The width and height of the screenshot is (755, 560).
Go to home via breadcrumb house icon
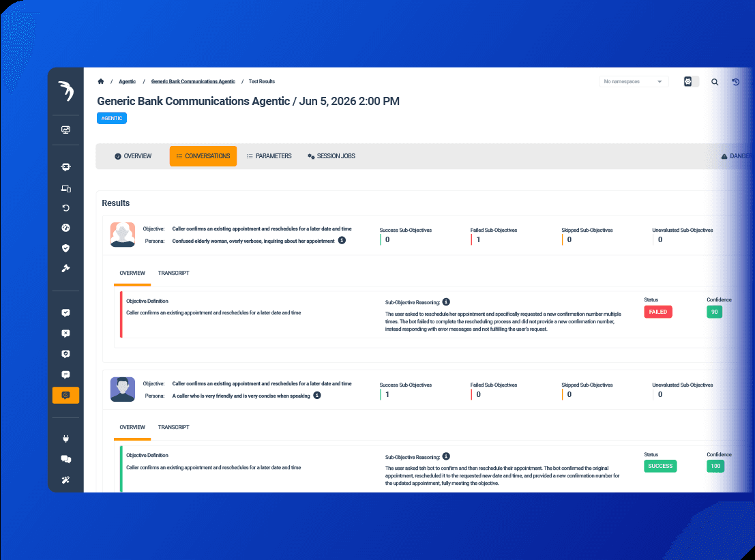click(101, 81)
